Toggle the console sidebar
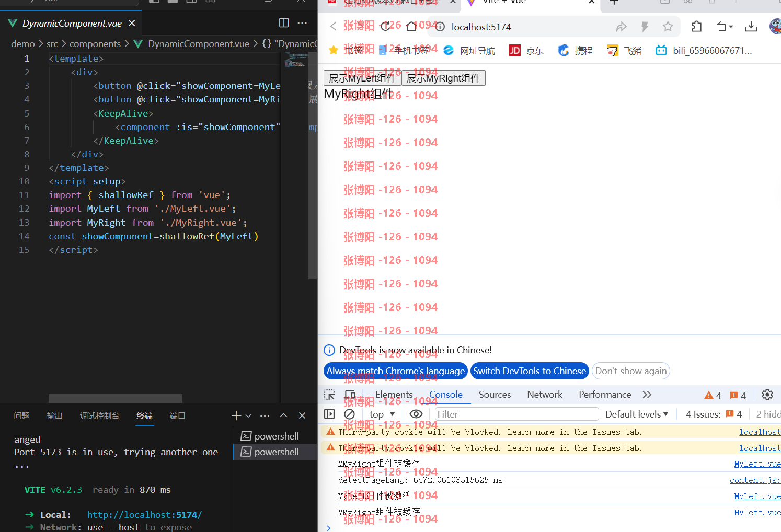This screenshot has height=532, width=781. point(329,414)
